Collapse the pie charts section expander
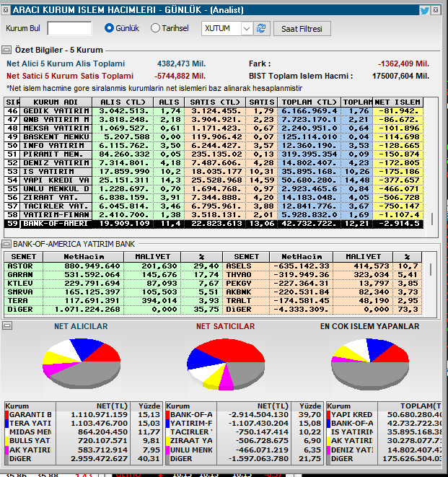The image size is (448, 477). pos(6,325)
